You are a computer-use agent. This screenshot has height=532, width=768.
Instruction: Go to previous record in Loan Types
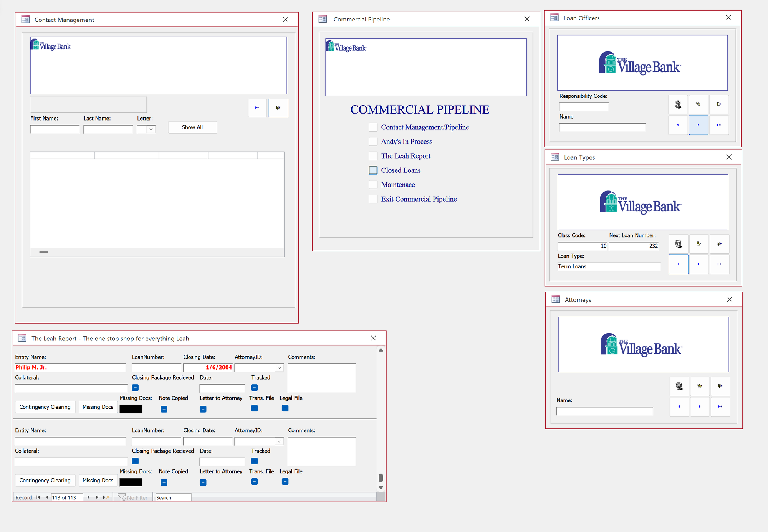tap(678, 264)
